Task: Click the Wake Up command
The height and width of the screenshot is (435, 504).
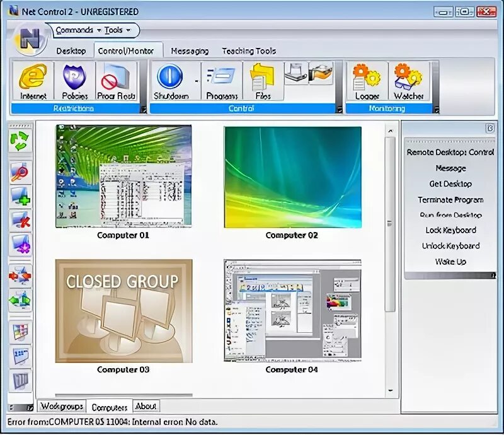Action: [x=450, y=262]
